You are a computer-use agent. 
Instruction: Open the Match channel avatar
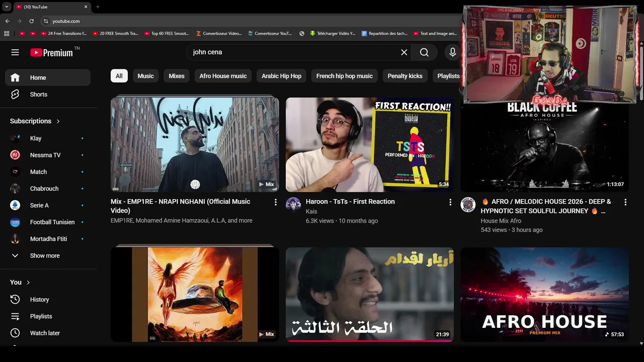click(15, 172)
